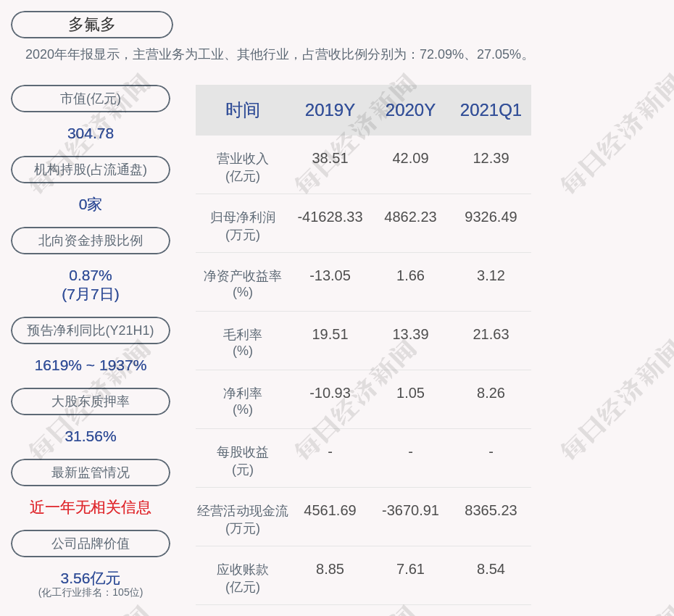
Task: Click the 时间 table header
Action: [x=242, y=110]
